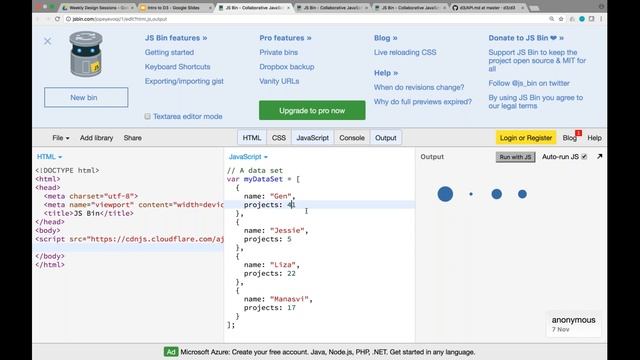Switch to the GitHub d3 API browser tab
Image resolution: width=640 pixels, height=360 pixels.
click(488, 8)
